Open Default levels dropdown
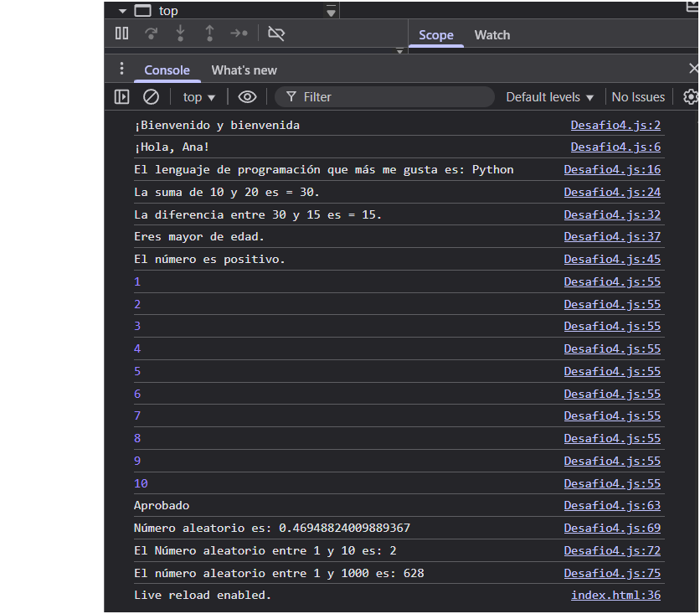 pyautogui.click(x=549, y=97)
